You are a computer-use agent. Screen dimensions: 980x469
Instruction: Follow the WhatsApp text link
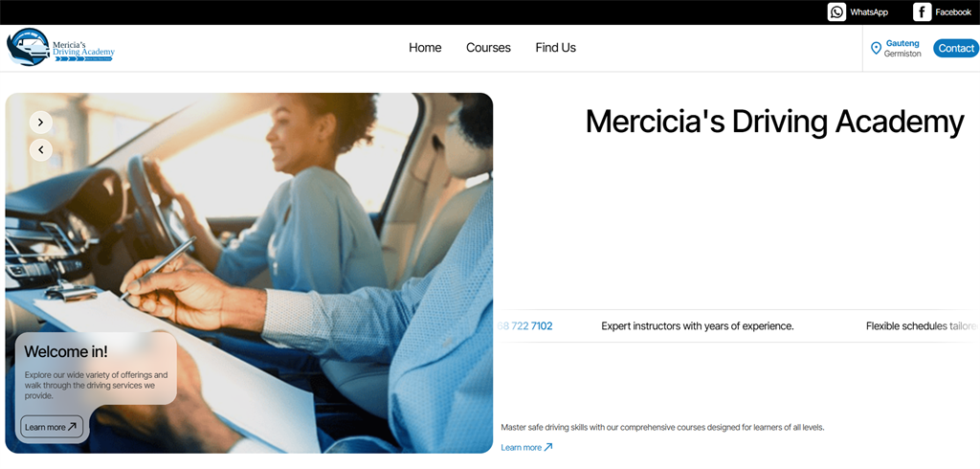[869, 11]
